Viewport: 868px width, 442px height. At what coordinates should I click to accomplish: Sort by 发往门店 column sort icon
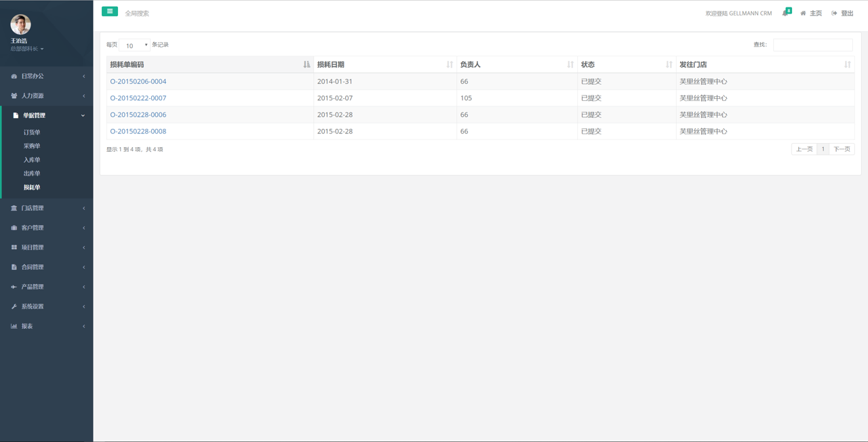pos(847,64)
